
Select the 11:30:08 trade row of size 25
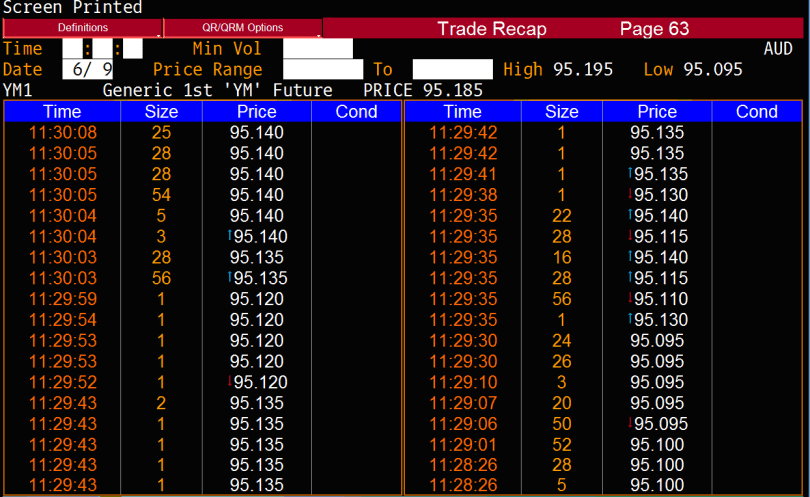click(x=200, y=132)
